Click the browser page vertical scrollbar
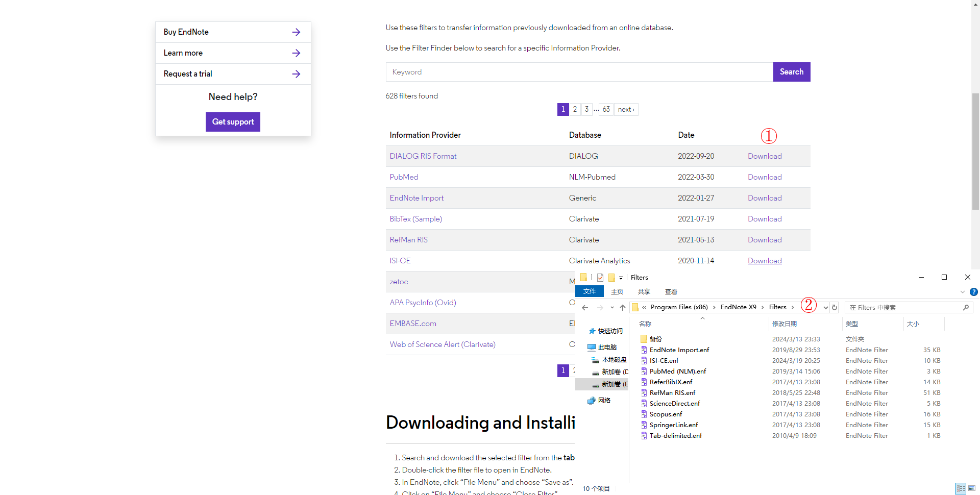This screenshot has width=980, height=495. tap(975, 151)
